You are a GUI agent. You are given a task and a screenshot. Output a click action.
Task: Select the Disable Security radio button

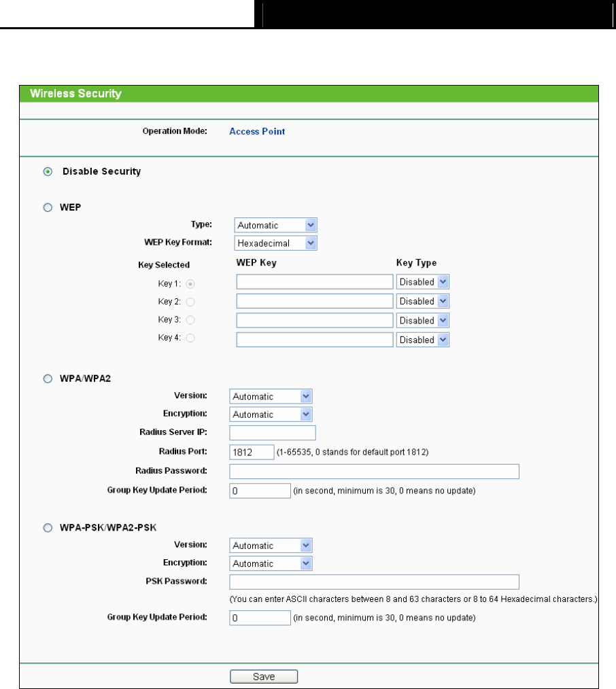48,171
